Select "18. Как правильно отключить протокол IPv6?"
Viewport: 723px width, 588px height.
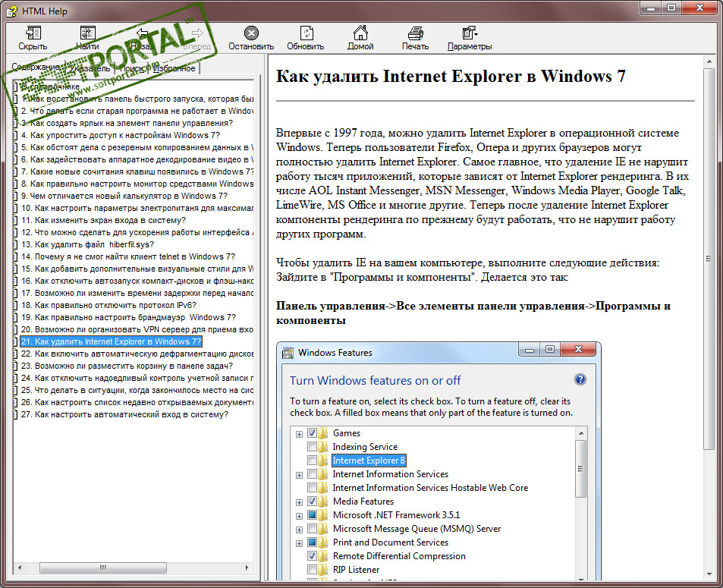pos(108,305)
